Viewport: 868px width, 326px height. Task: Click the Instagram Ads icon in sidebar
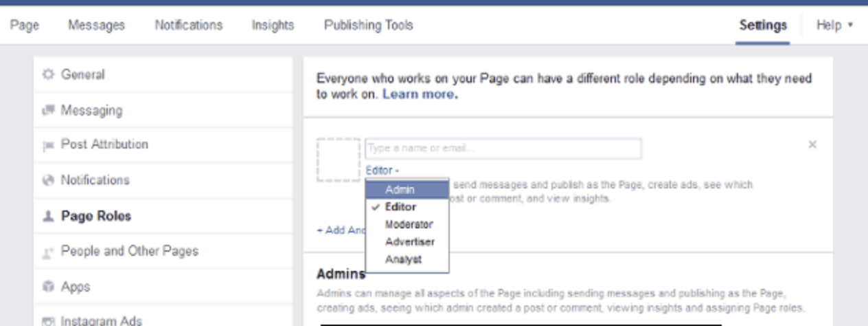point(48,321)
